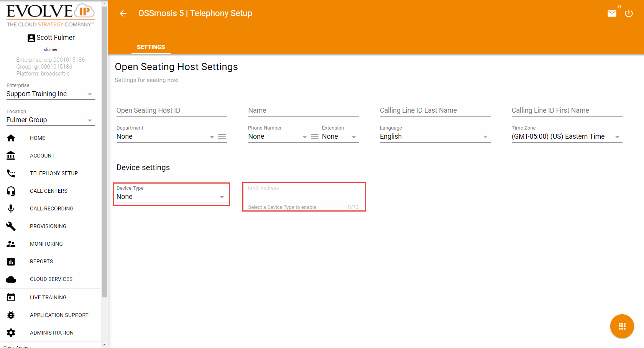Screen dimensions: 644x348
Task: Open the Extension dropdown
Action: click(x=340, y=137)
